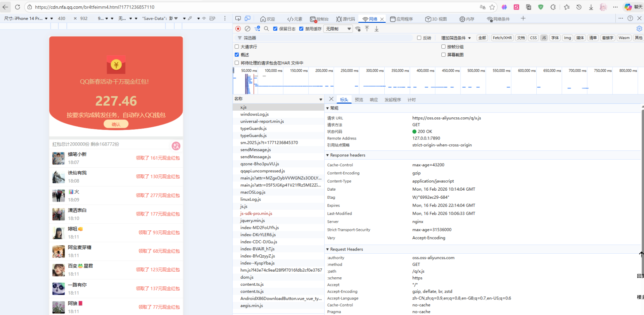Open network conditions from the throttling icon
Viewport: 644px width, 315px height.
click(358, 29)
